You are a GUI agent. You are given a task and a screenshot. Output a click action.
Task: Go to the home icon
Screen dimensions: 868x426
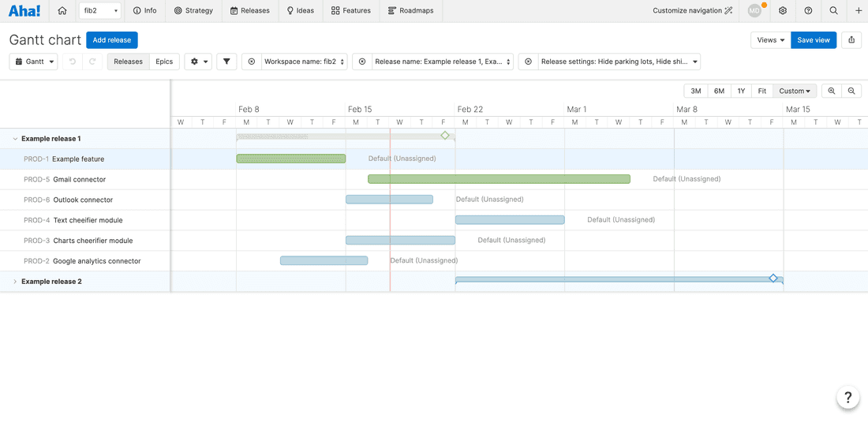pos(62,10)
